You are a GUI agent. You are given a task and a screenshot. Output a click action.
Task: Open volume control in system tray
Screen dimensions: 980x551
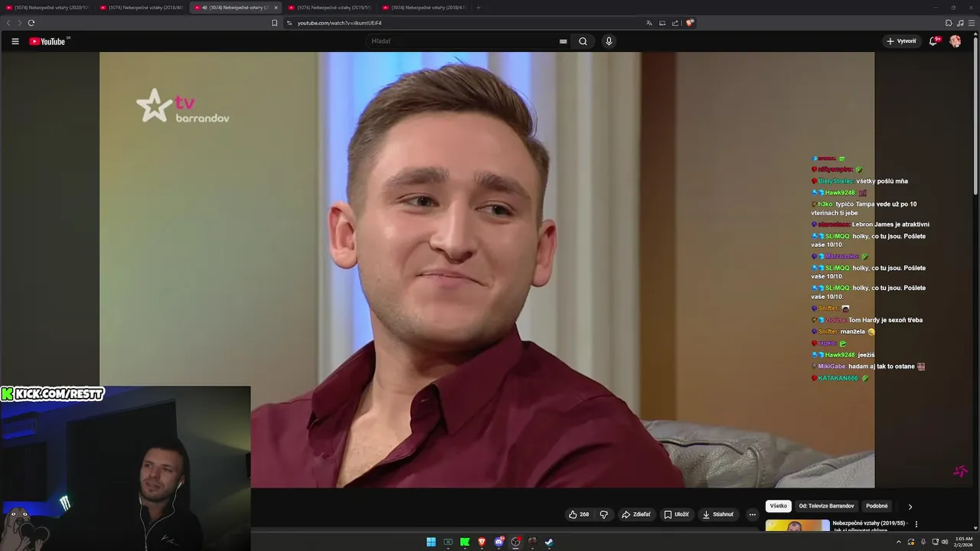tap(945, 542)
